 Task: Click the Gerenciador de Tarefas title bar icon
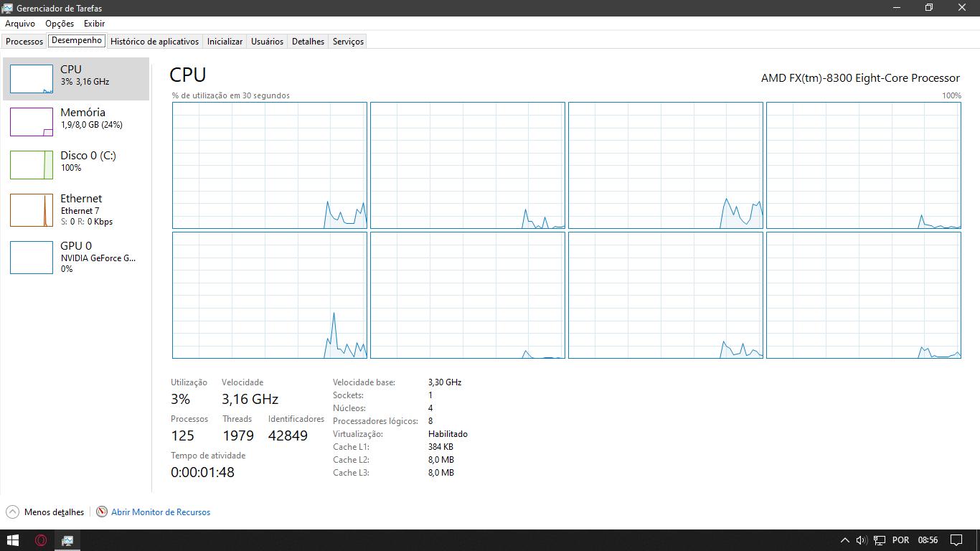(9, 8)
